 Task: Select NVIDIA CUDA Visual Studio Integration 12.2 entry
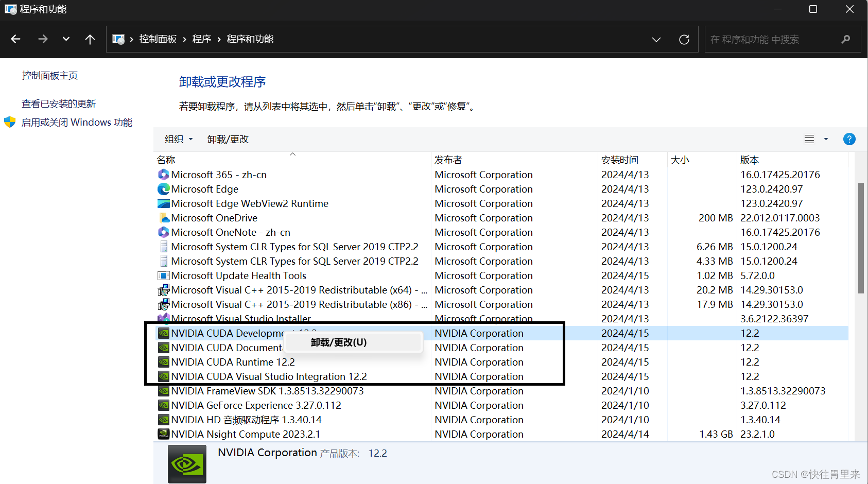pyautogui.click(x=269, y=376)
